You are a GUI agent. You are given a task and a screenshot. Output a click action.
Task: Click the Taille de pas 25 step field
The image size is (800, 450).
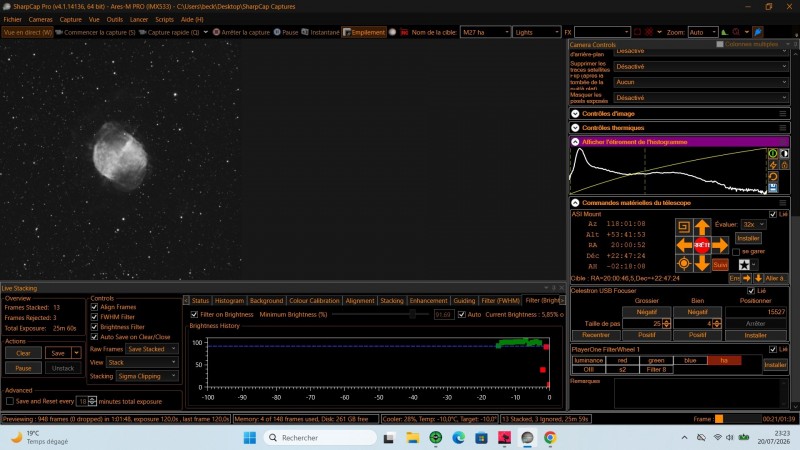[642, 323]
